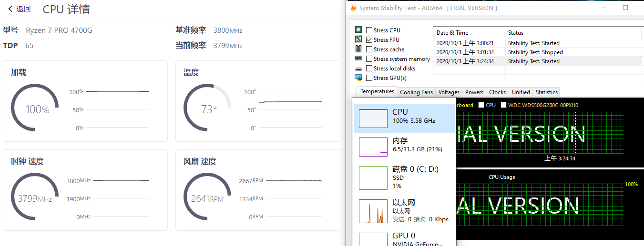Click the 100% load circular gauge
Screen dimensions: 644x246
point(35,108)
